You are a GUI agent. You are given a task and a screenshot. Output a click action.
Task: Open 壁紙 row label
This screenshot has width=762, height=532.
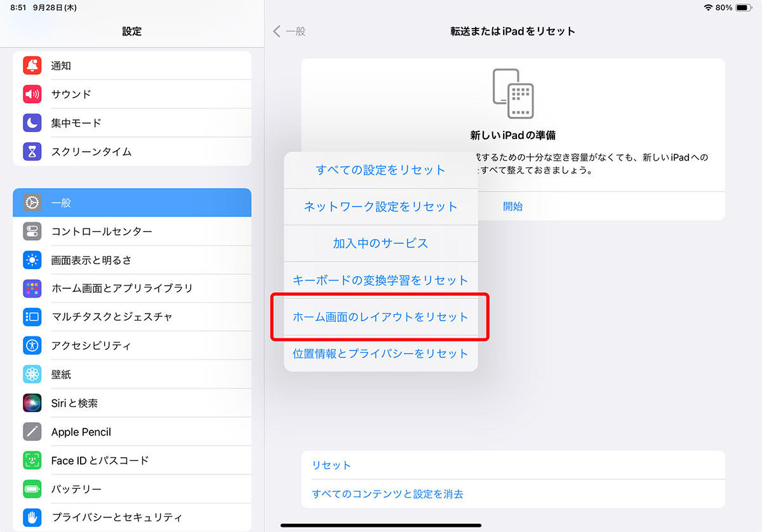pos(61,375)
